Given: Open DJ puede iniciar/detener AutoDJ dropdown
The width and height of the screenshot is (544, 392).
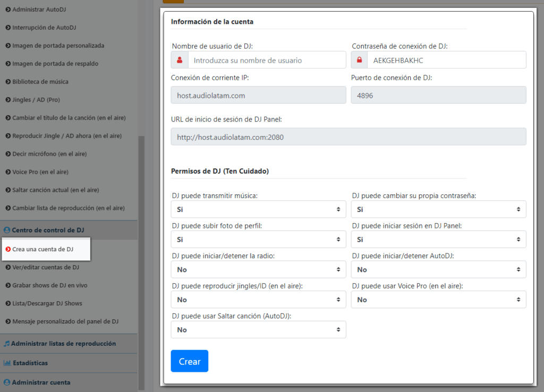Looking at the screenshot, I should tap(438, 269).
